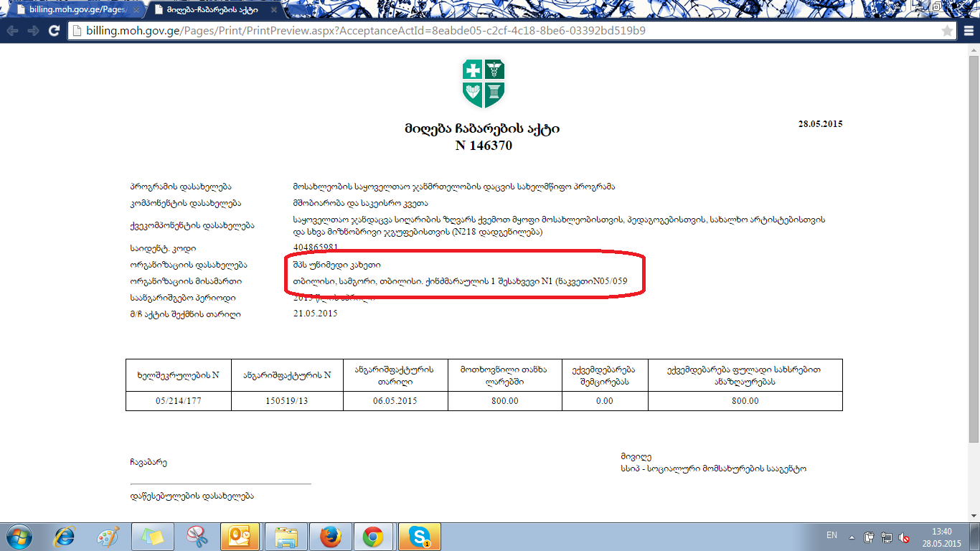Open Firefox from the taskbar
Screen dimensions: 980x551
[x=330, y=537]
